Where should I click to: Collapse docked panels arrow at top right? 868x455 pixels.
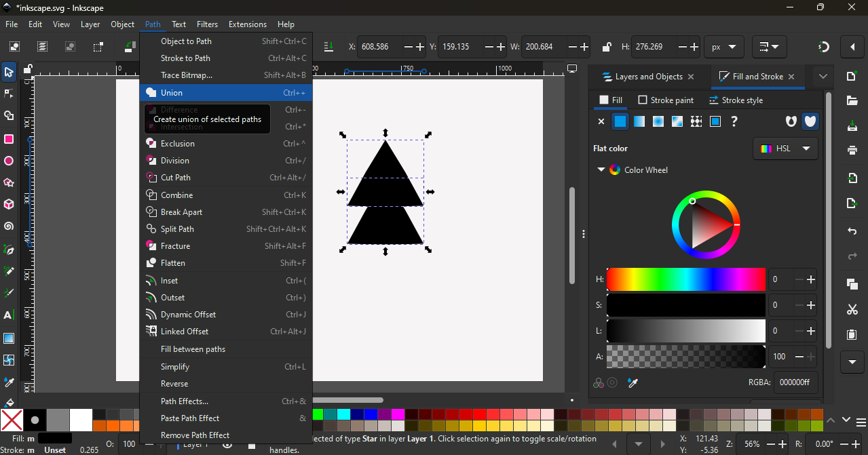[852, 47]
